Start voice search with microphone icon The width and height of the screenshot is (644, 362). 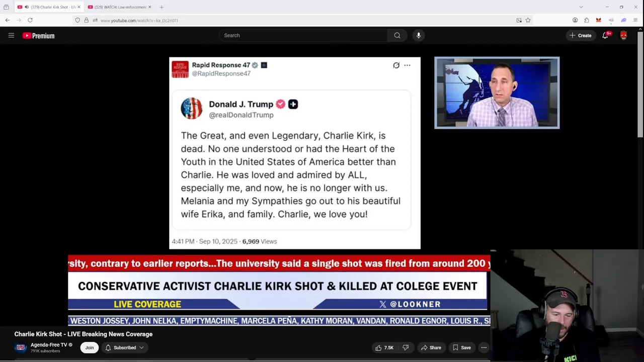tap(419, 35)
